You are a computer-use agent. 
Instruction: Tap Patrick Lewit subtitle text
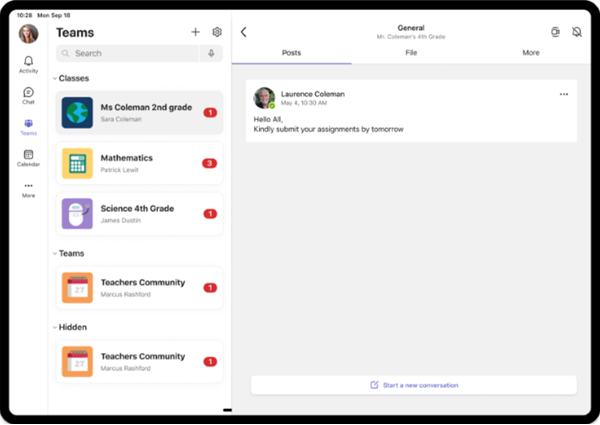(119, 170)
